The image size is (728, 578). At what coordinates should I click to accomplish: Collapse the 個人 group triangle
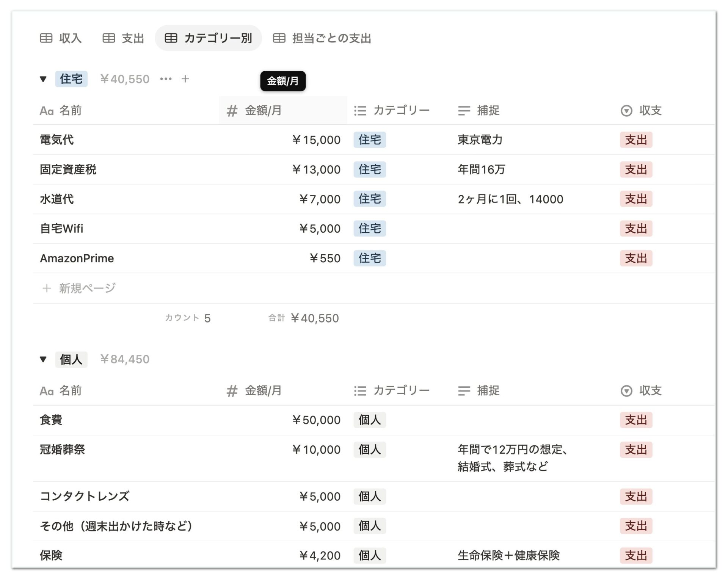[43, 359]
